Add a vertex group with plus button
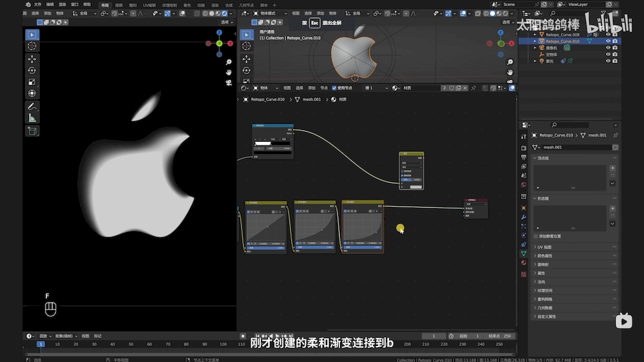 [x=612, y=168]
